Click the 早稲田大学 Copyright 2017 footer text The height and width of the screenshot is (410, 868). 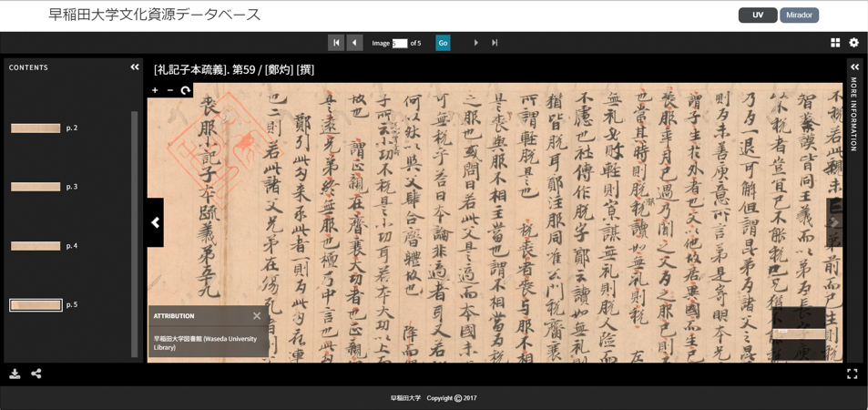click(x=434, y=398)
